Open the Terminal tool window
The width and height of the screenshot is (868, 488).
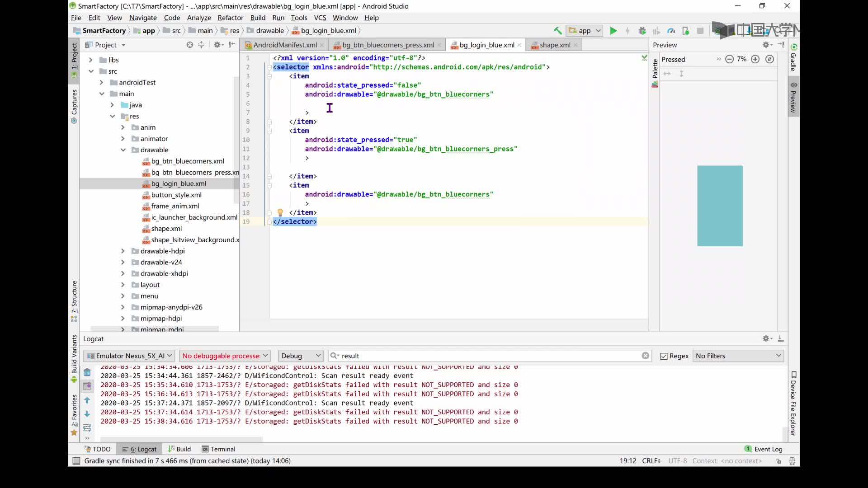coord(218,449)
